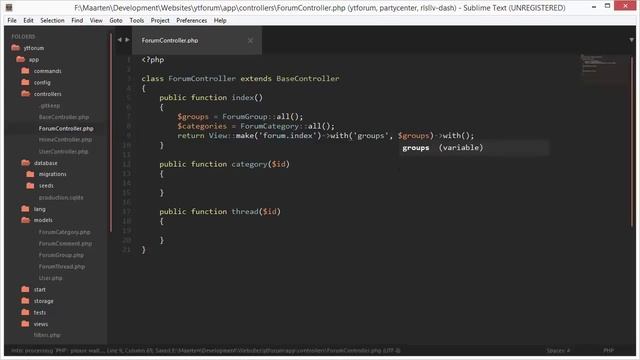The image size is (640, 360).
Task: Click the commands folder icon
Action: pos(25,71)
